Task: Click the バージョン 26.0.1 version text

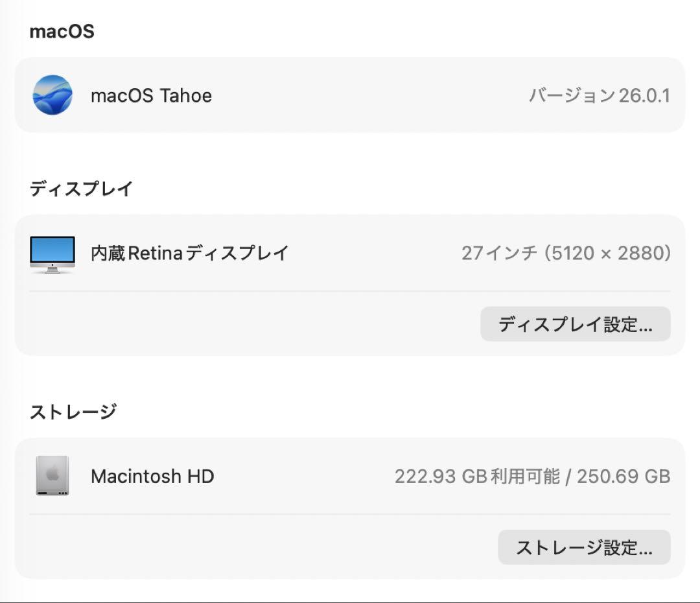Action: pos(600,95)
